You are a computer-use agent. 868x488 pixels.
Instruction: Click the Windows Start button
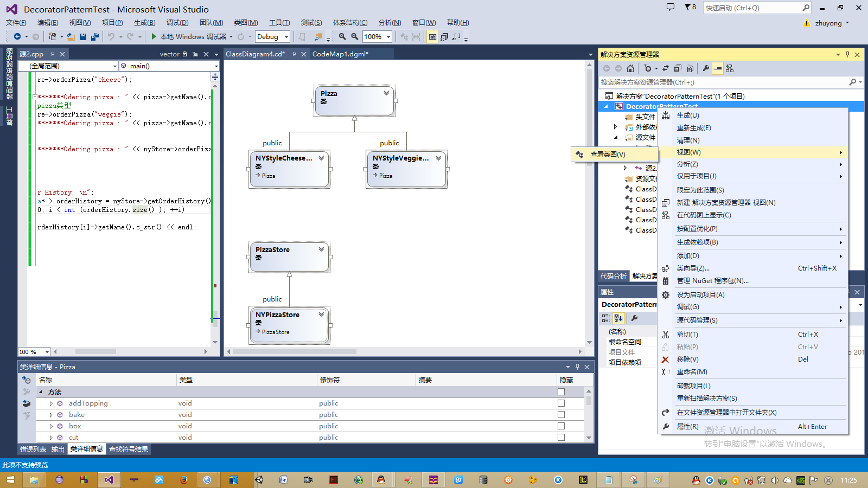[10, 480]
